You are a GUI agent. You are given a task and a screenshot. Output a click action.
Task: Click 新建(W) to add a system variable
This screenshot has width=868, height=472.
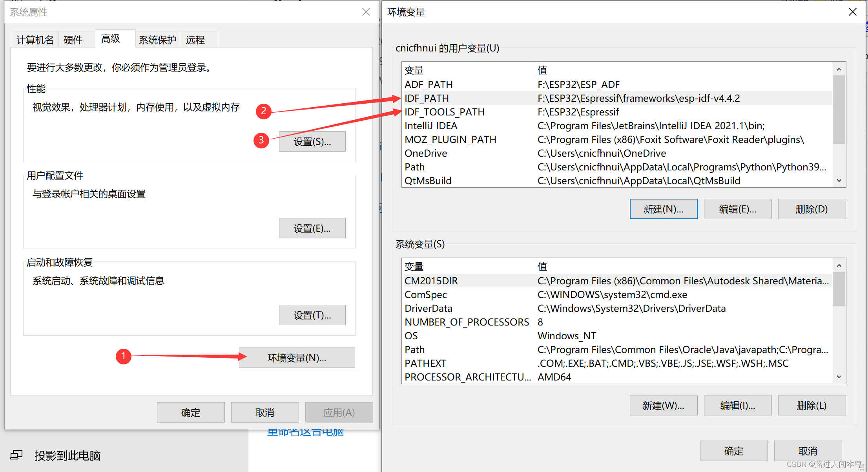coord(663,405)
